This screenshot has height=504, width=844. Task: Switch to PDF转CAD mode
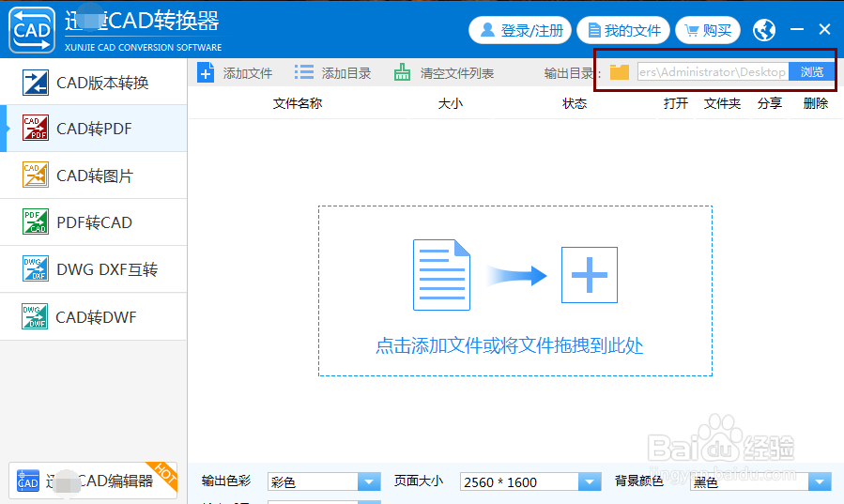[x=94, y=222]
